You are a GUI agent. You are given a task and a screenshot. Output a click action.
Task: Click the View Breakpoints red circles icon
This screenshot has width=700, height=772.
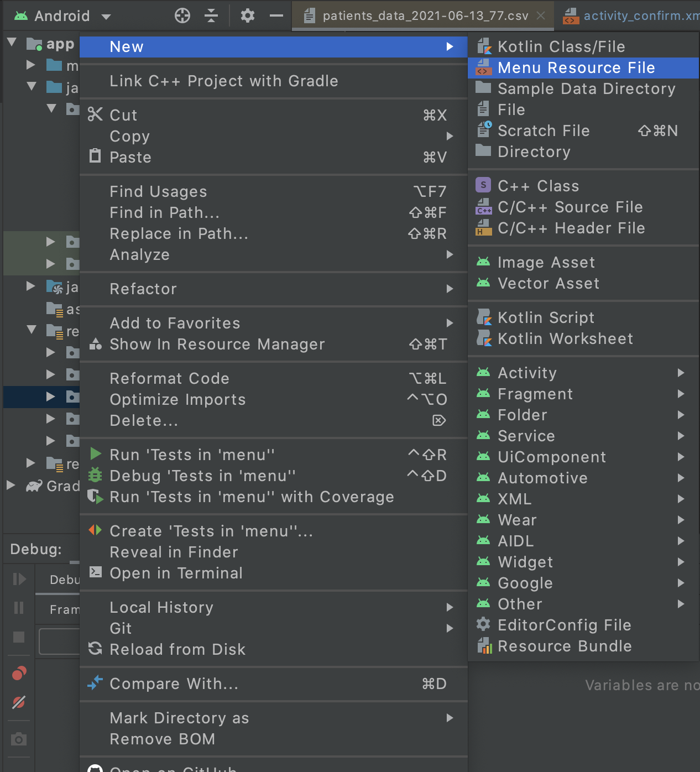point(19,673)
